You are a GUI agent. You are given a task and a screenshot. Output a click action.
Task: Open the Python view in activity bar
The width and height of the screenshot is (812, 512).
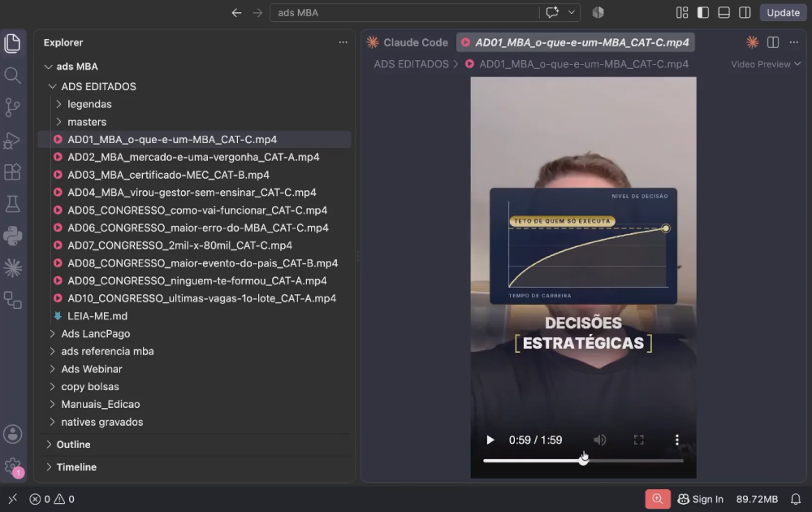point(12,236)
